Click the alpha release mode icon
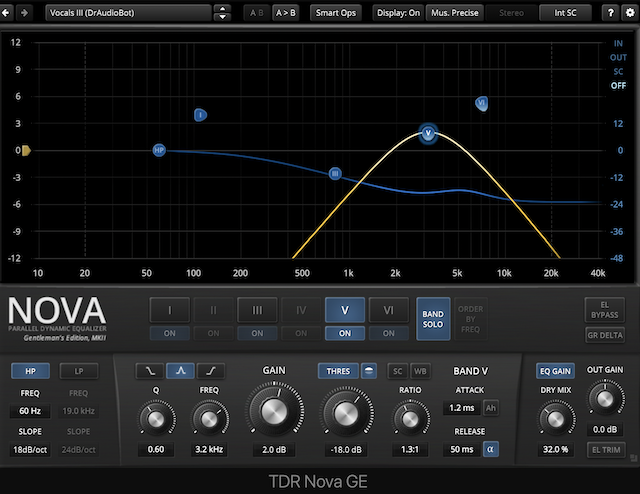Viewport: 640px width, 494px height. (491, 449)
